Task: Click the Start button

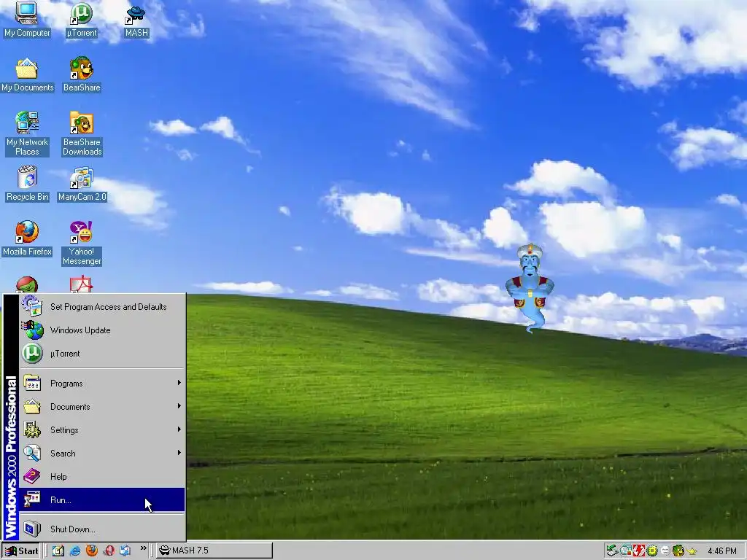Action: click(21, 551)
